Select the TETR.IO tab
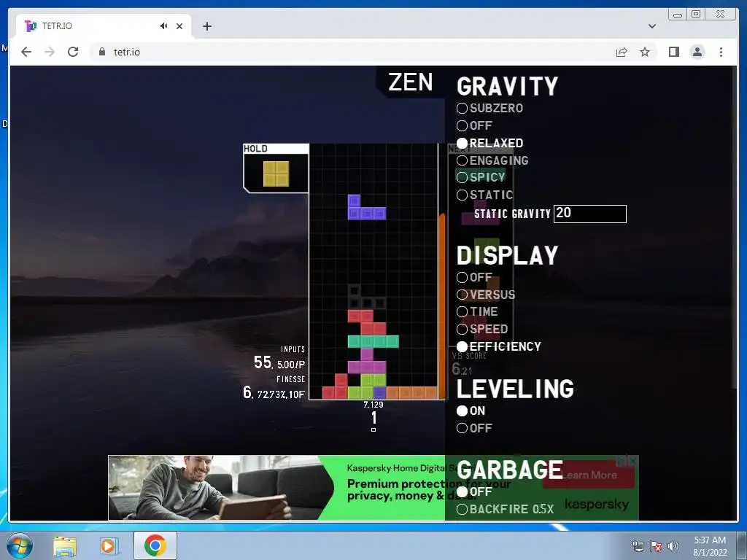This screenshot has height=560, width=747. point(104,26)
